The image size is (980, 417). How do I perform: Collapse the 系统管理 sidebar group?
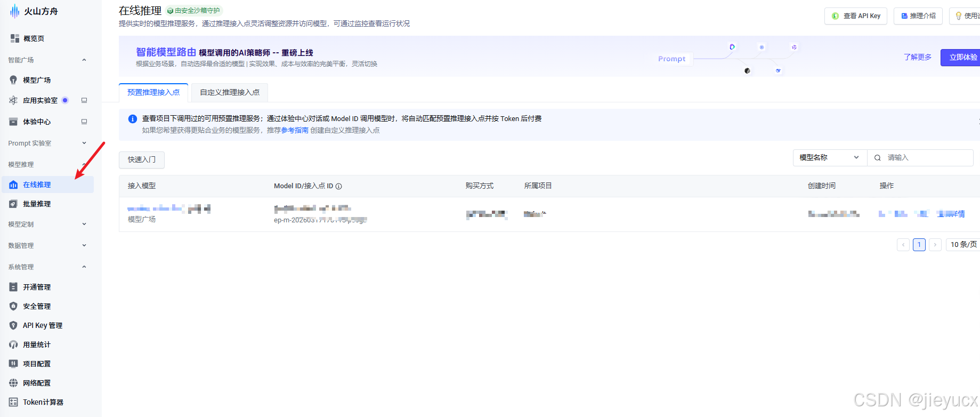tap(84, 267)
